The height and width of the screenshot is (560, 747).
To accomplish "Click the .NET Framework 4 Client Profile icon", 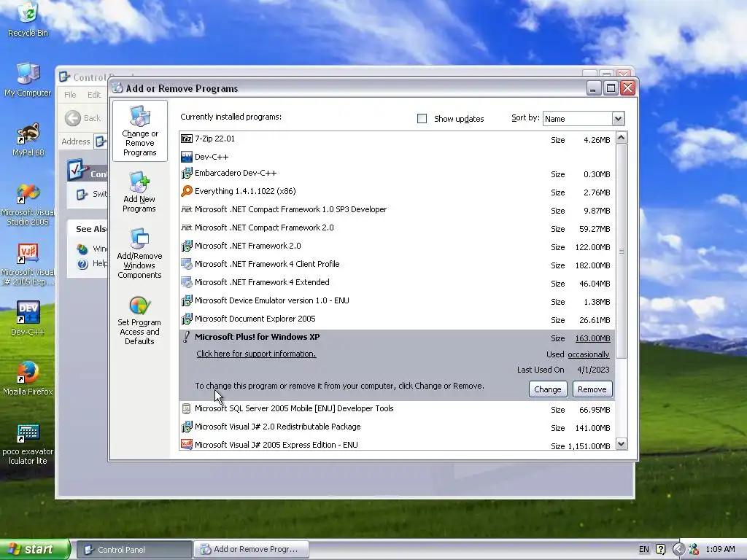I will pyautogui.click(x=187, y=264).
